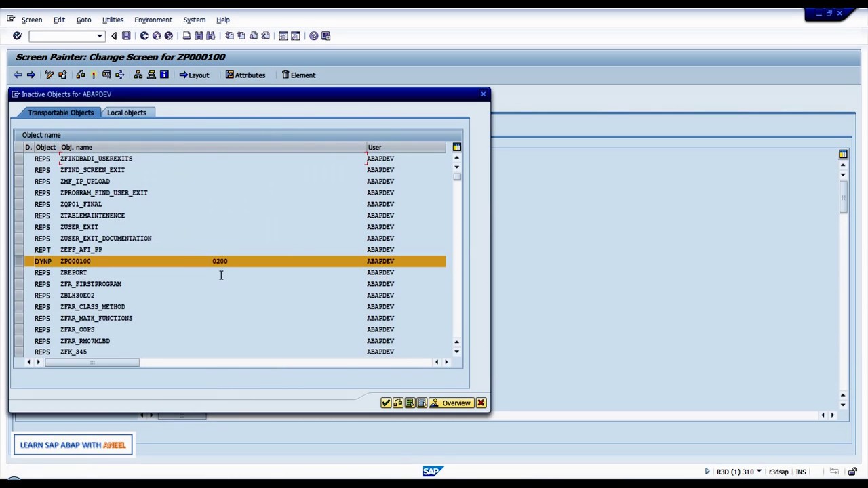868x488 pixels.
Task: Open the Environment menu
Action: click(153, 20)
